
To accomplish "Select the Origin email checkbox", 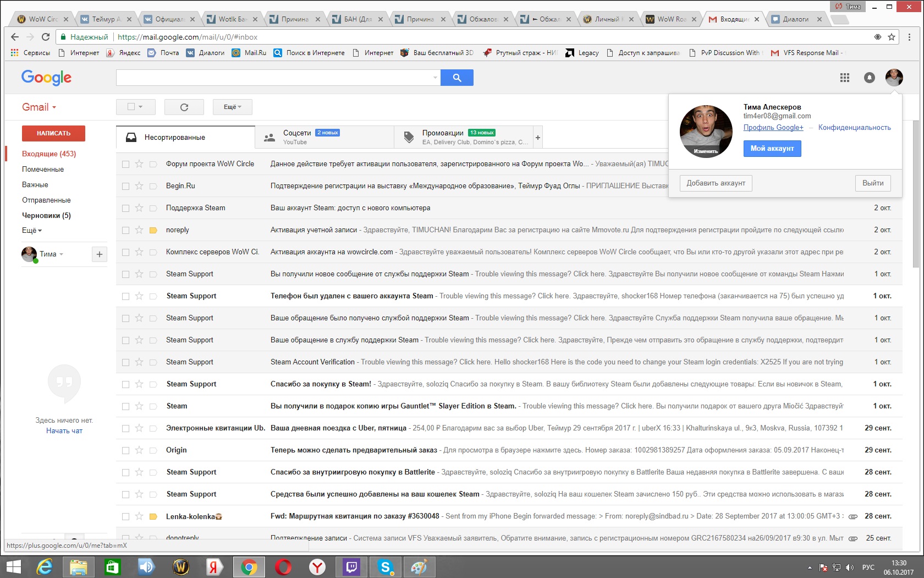I will (125, 450).
